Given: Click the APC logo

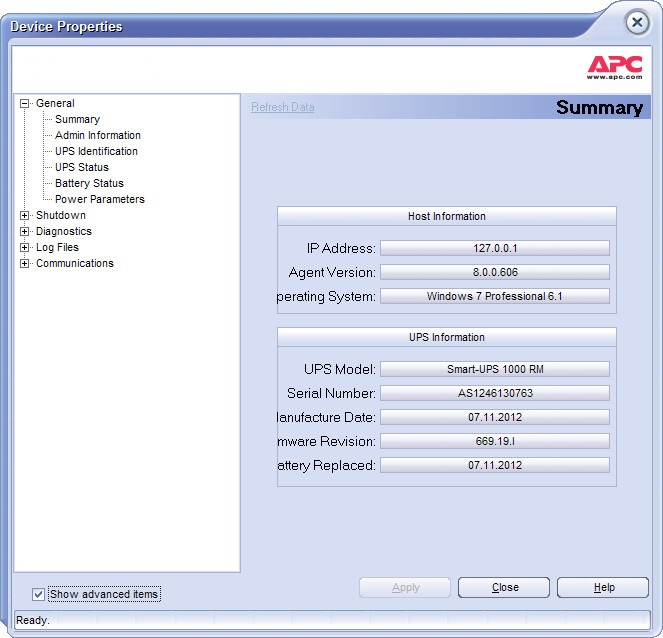Looking at the screenshot, I should coord(615,67).
